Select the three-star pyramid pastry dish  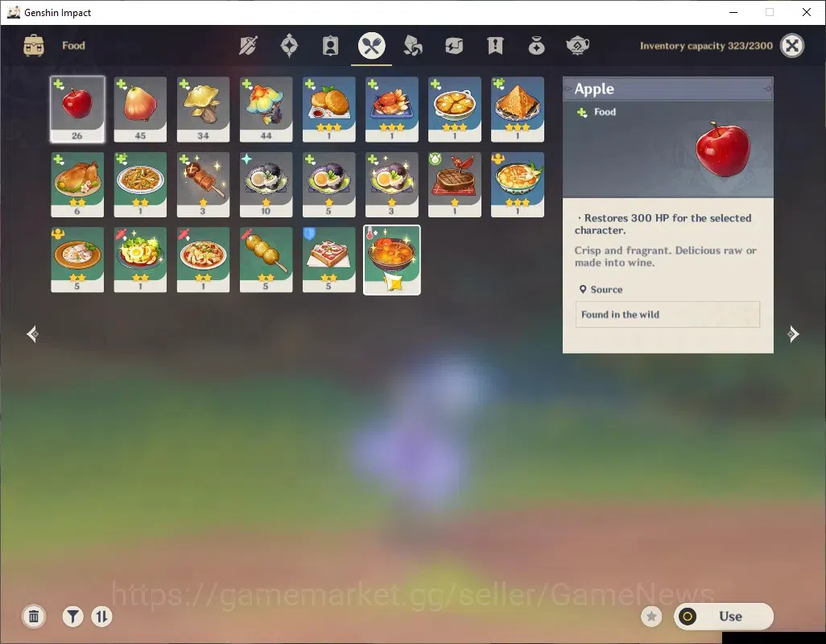[x=518, y=109]
